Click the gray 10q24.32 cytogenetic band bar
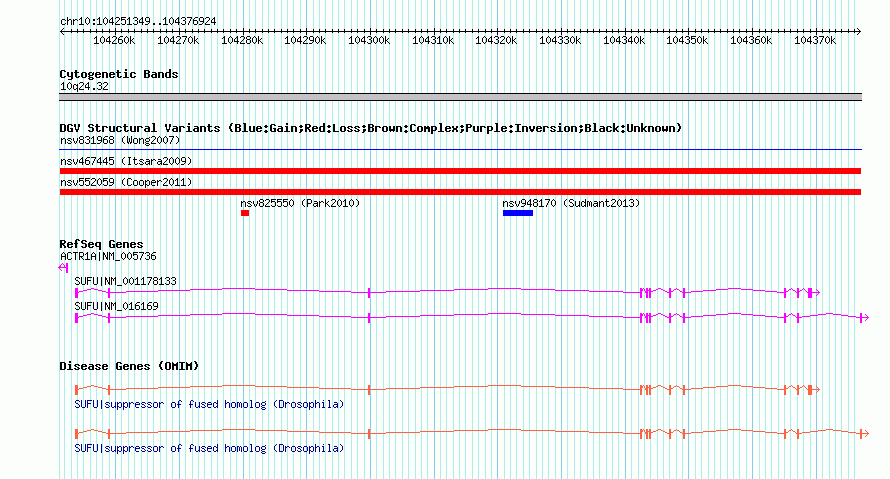Image resolution: width=890 pixels, height=479 pixels. click(460, 97)
